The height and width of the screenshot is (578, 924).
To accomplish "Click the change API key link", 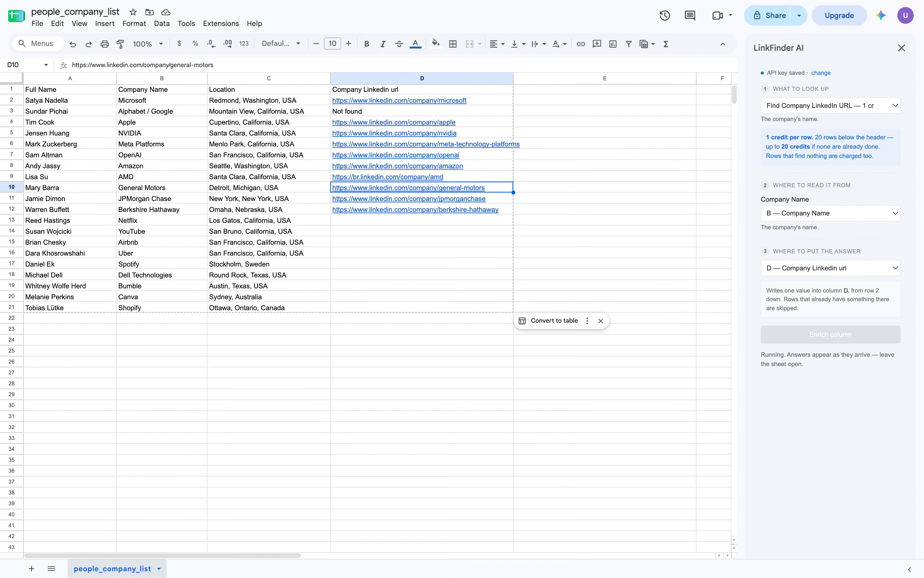I will (x=820, y=73).
